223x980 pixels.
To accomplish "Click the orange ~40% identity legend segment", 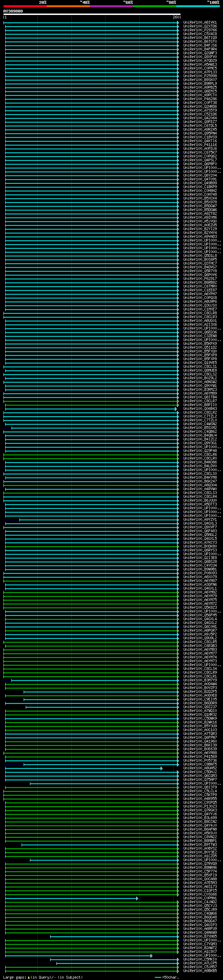I will pyautogui.click(x=68, y=6).
